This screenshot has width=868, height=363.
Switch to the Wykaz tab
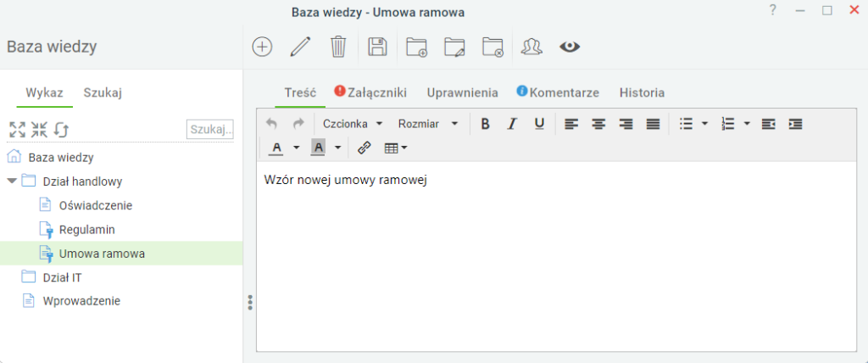[x=44, y=92]
